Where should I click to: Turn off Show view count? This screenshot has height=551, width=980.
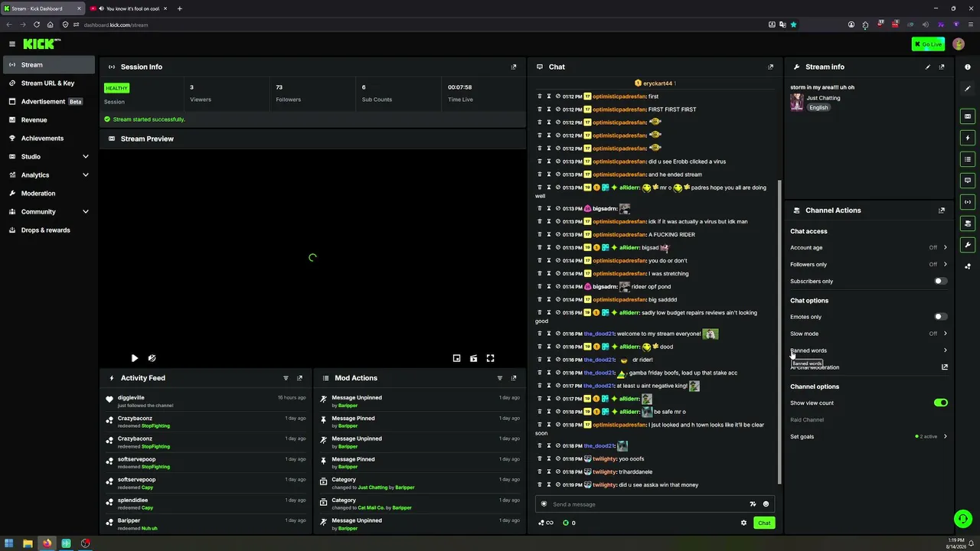coord(941,403)
